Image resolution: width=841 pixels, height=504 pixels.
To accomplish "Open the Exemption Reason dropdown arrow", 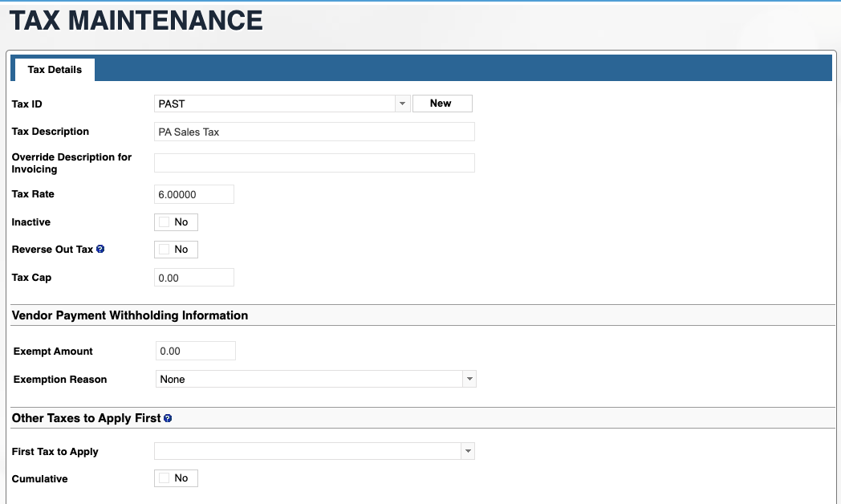I will (x=469, y=379).
